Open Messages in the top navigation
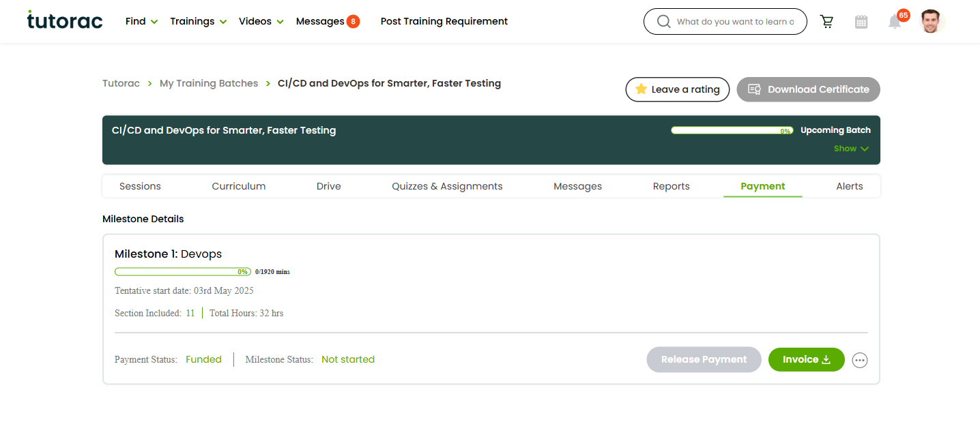Viewport: 980px width, 439px height. pos(320,22)
